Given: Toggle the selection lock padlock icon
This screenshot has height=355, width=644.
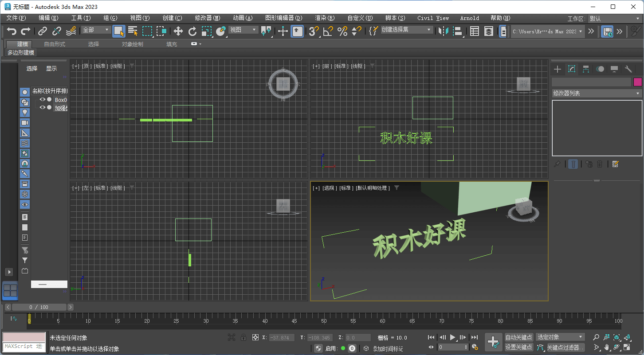Looking at the screenshot, I should click(243, 337).
